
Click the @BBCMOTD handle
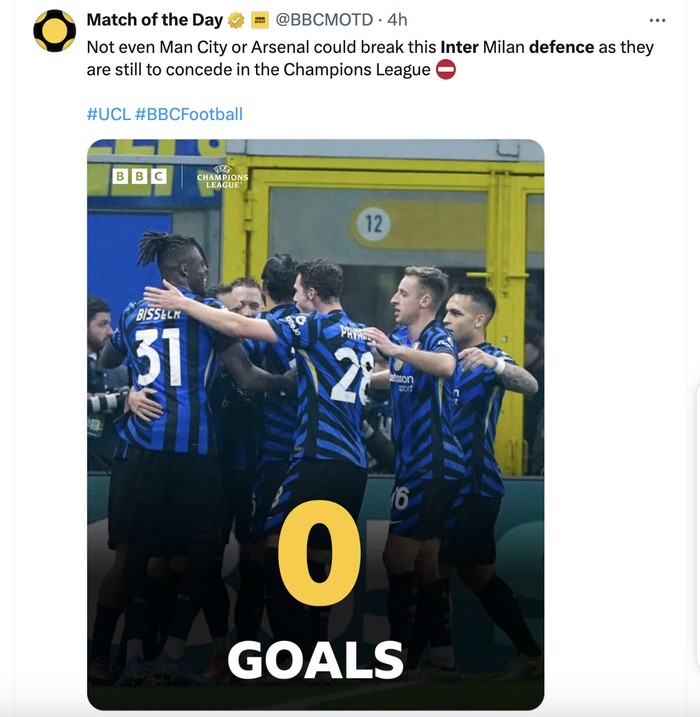tap(324, 20)
